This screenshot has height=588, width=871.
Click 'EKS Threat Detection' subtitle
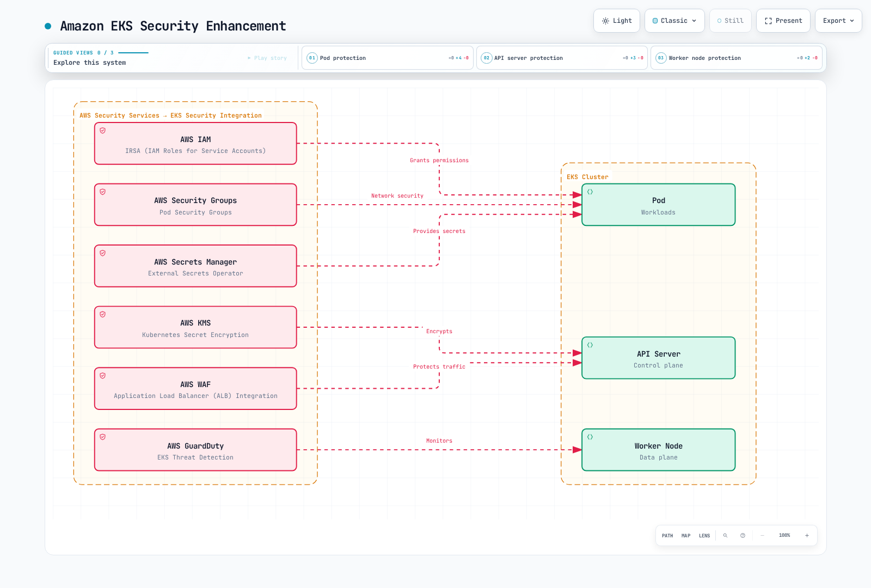click(195, 457)
